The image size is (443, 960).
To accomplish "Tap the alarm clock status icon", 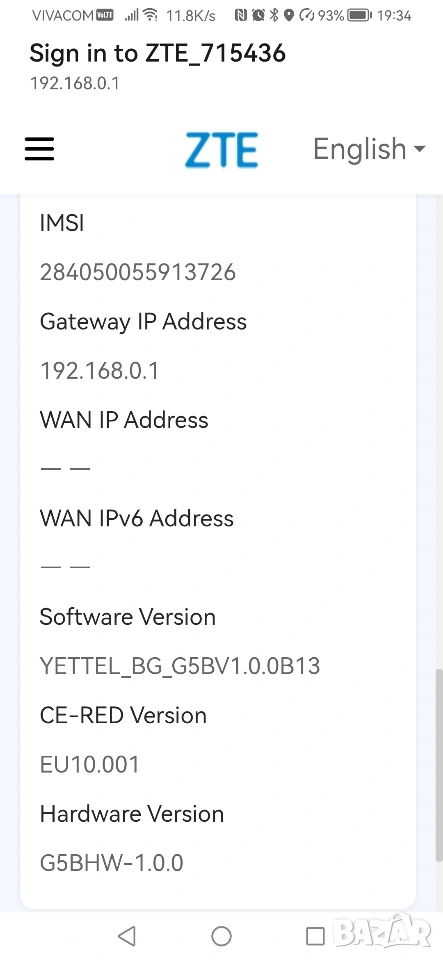I will coord(258,16).
